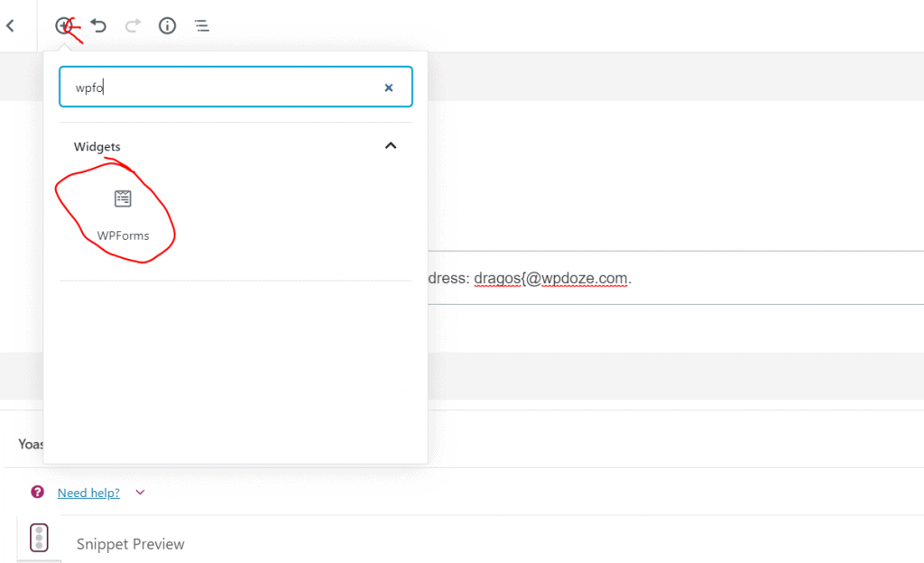This screenshot has width=924, height=563.
Task: Click the WPForms block label text
Action: click(x=123, y=235)
